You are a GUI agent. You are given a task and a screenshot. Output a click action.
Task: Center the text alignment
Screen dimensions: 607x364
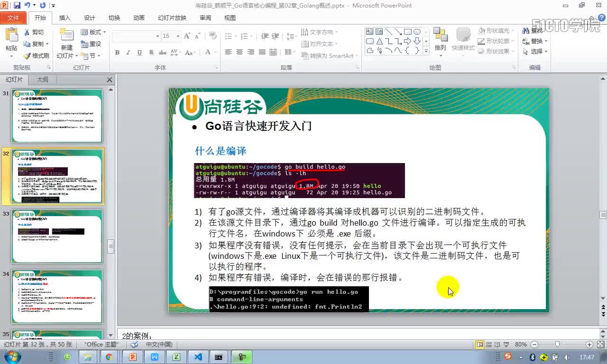239,52
